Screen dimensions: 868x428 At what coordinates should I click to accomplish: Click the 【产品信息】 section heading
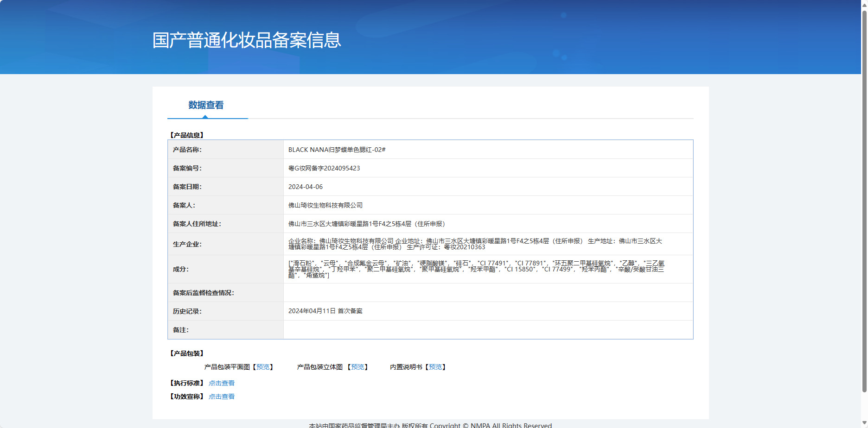click(187, 135)
